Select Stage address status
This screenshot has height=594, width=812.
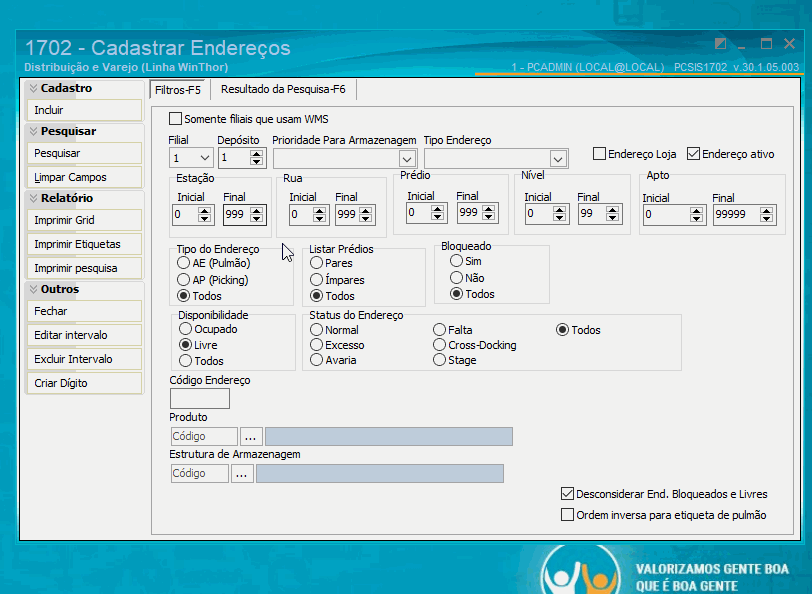[440, 360]
